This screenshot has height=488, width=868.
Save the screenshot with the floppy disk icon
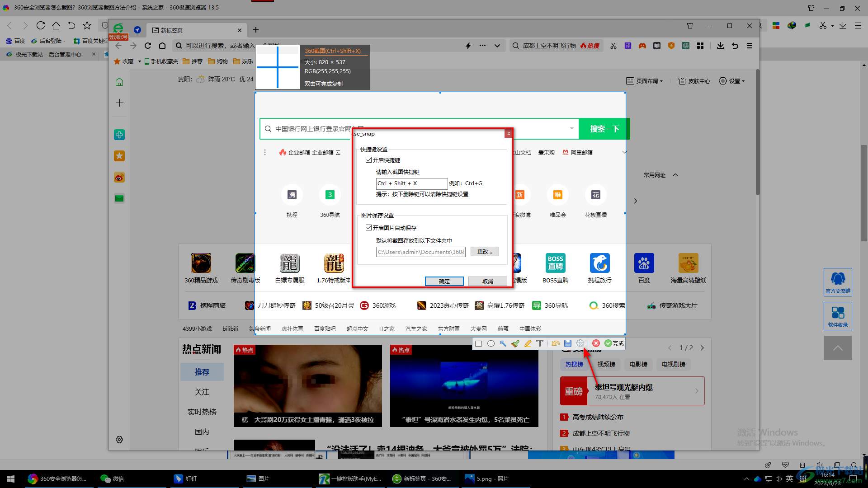tap(568, 343)
